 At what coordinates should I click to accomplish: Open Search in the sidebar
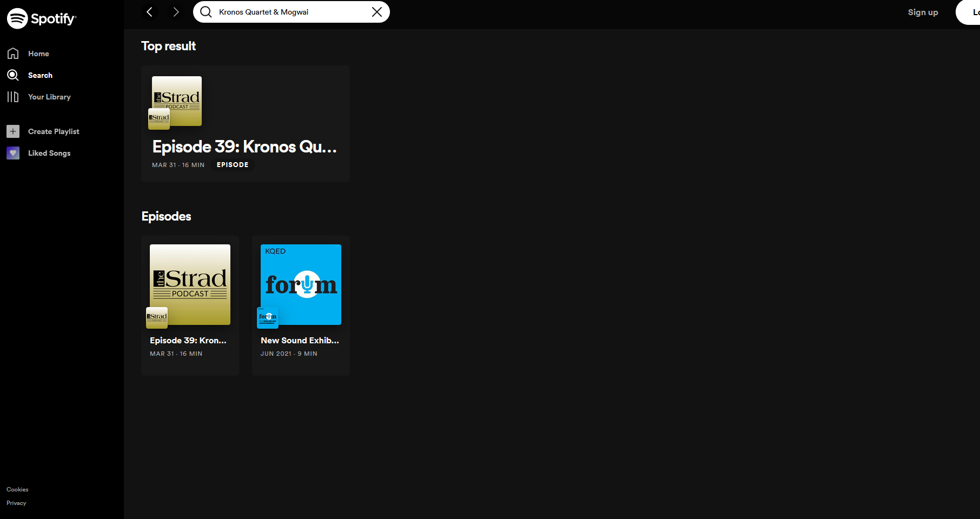[40, 75]
